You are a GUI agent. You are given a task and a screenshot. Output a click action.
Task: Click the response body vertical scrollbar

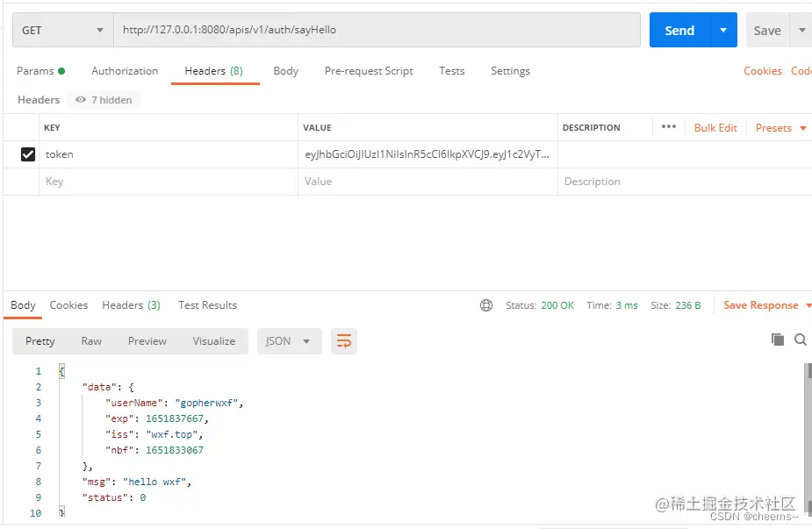[x=808, y=440]
